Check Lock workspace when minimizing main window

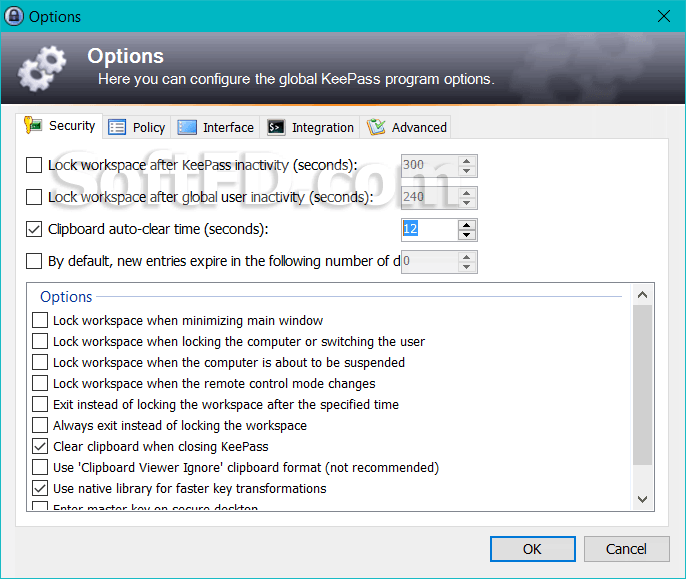click(x=40, y=320)
